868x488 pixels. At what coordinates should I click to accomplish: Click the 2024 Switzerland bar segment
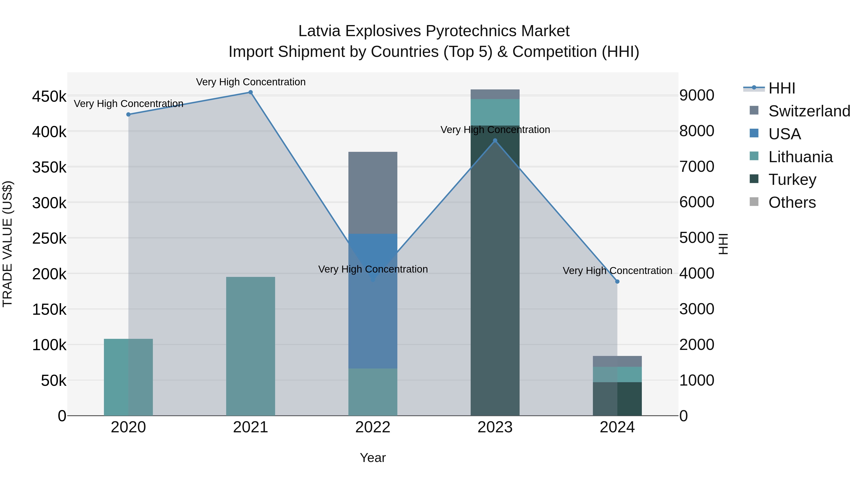click(617, 361)
